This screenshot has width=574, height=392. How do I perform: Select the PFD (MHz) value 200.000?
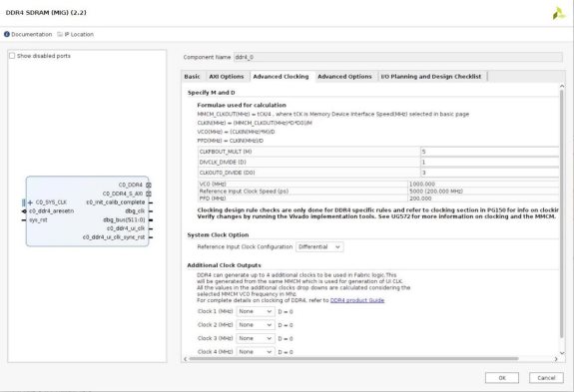click(420, 198)
